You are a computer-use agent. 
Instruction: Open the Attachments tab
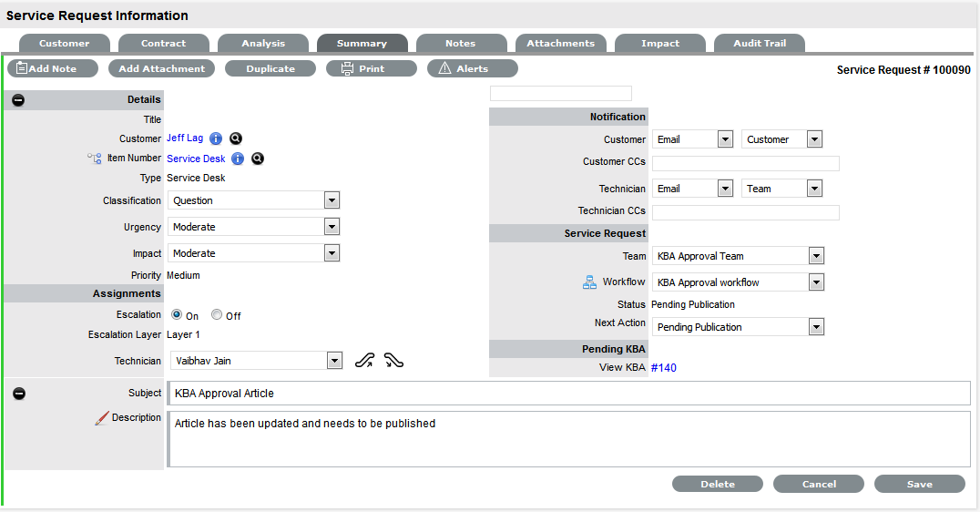click(x=560, y=43)
